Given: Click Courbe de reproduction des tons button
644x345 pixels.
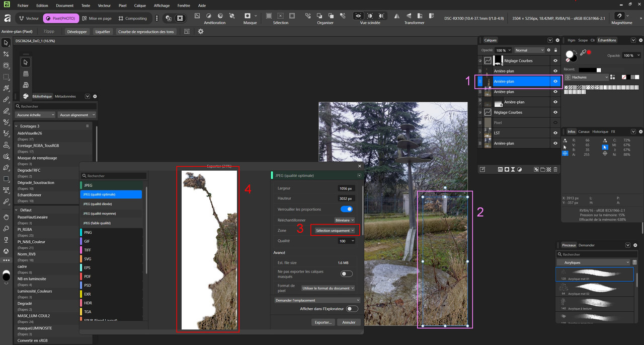Looking at the screenshot, I should (146, 31).
